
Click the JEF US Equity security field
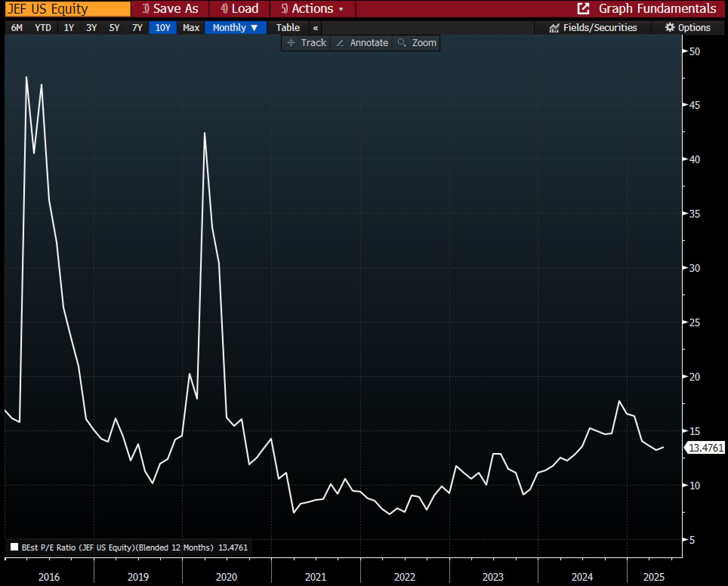click(68, 9)
